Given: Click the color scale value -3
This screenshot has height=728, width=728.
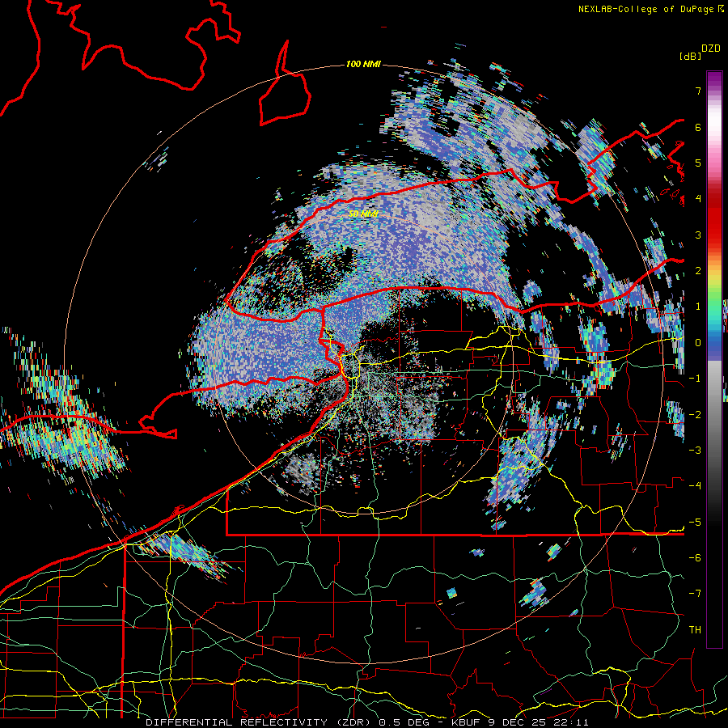Looking at the screenshot, I should pos(695,451).
